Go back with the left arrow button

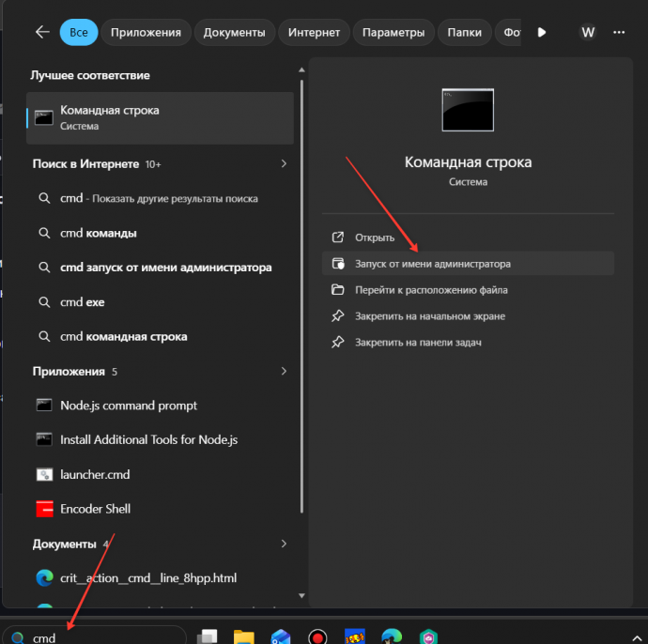point(42,32)
